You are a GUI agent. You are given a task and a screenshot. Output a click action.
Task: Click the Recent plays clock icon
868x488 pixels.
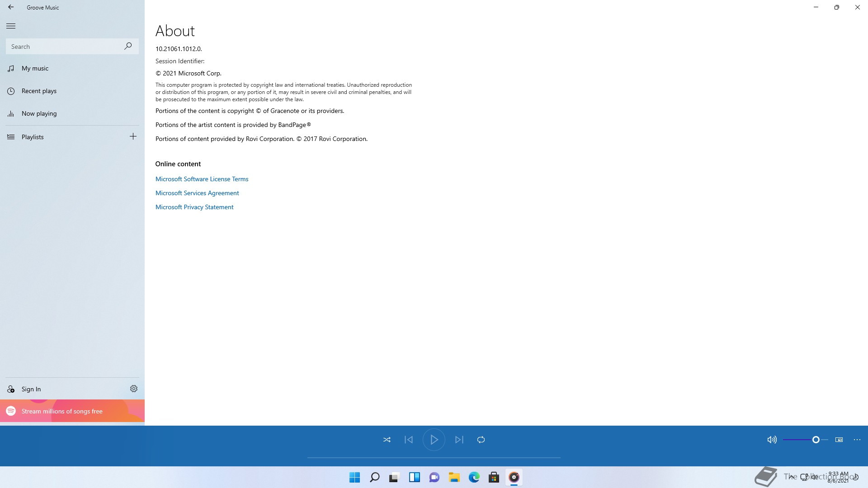11,91
